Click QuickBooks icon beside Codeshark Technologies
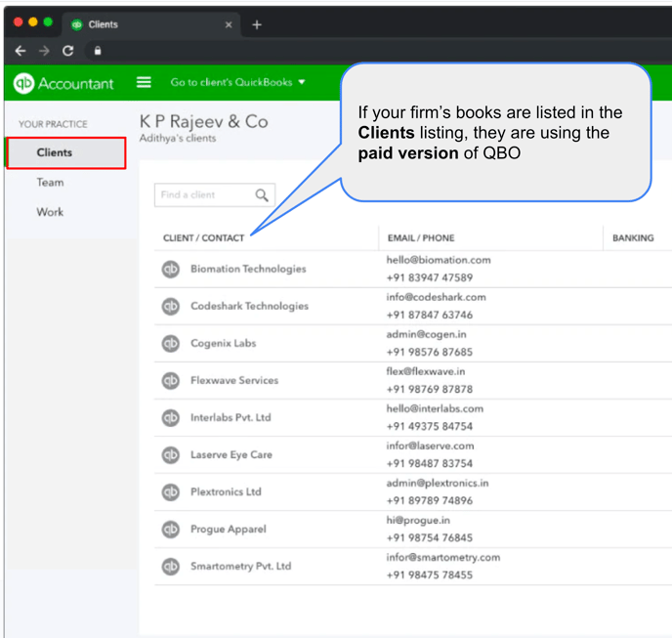This screenshot has height=638, width=672. (171, 306)
